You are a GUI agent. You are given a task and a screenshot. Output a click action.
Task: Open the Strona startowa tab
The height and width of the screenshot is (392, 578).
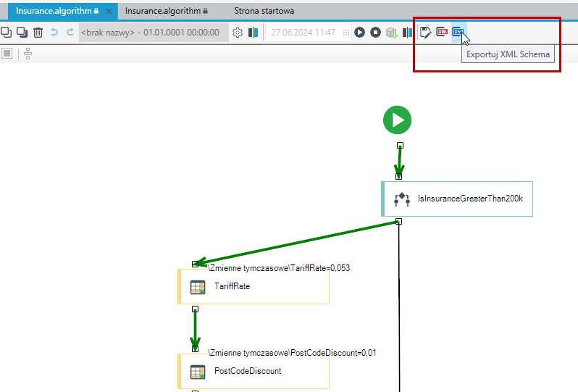pyautogui.click(x=264, y=11)
